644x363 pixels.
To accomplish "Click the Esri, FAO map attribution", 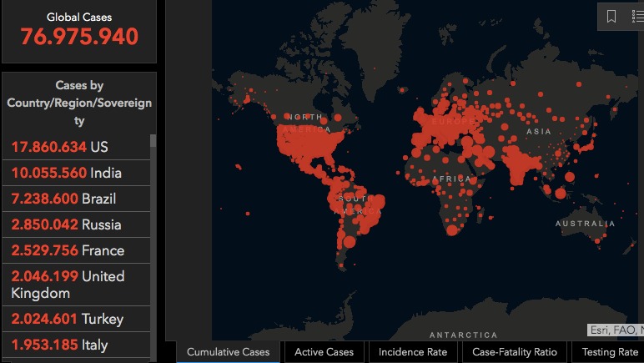I will coord(616,330).
